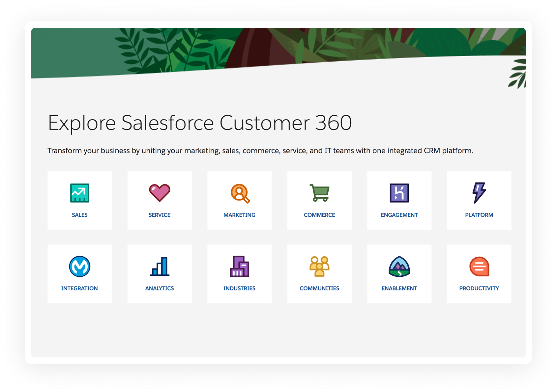Click the Analytics bar chart icon
The height and width of the screenshot is (392, 557).
160,266
